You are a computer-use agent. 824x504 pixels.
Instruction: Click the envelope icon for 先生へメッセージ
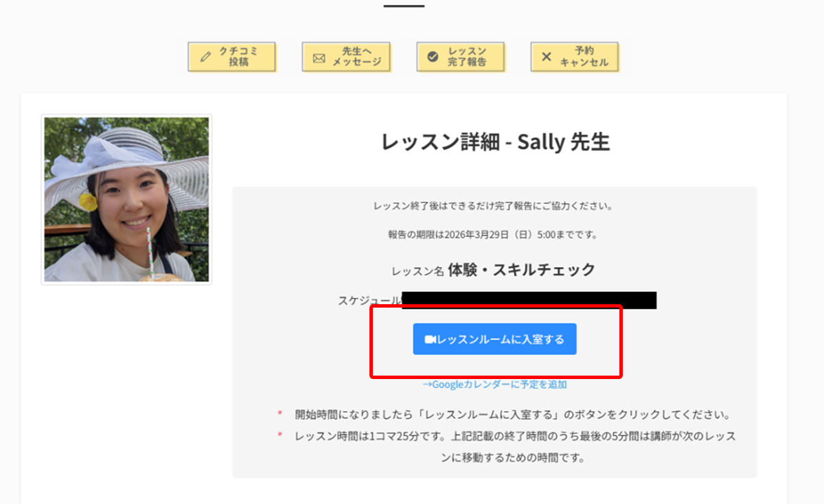(x=319, y=57)
